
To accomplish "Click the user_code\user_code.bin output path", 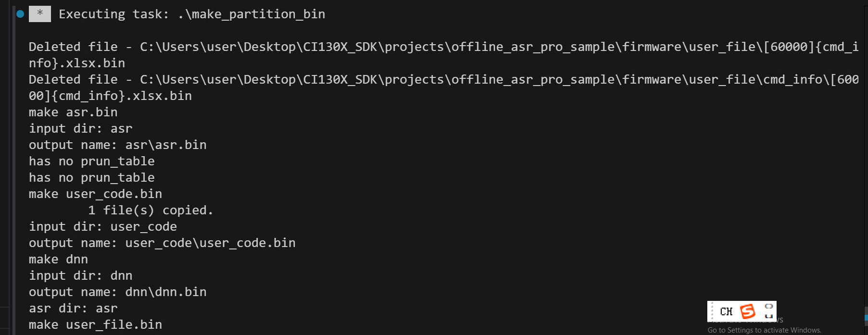I will pos(210,243).
